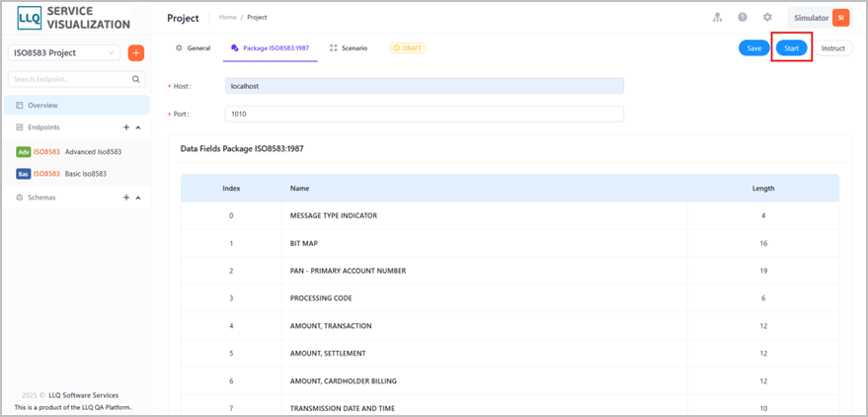
Task: Click the Scenario tab icon
Action: click(x=333, y=48)
